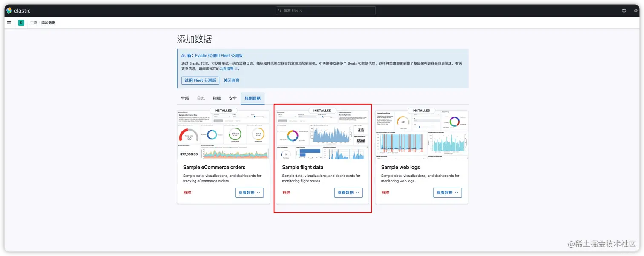The width and height of the screenshot is (644, 256).
Task: Click the 添加数据 breadcrumb
Action: (48, 23)
